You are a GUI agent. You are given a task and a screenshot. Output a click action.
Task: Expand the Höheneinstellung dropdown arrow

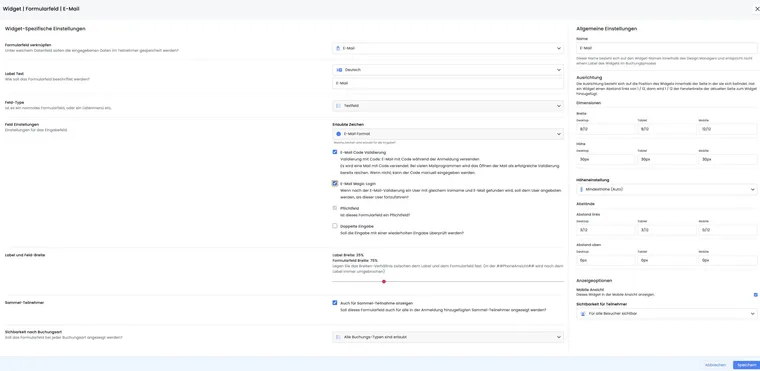tap(752, 189)
